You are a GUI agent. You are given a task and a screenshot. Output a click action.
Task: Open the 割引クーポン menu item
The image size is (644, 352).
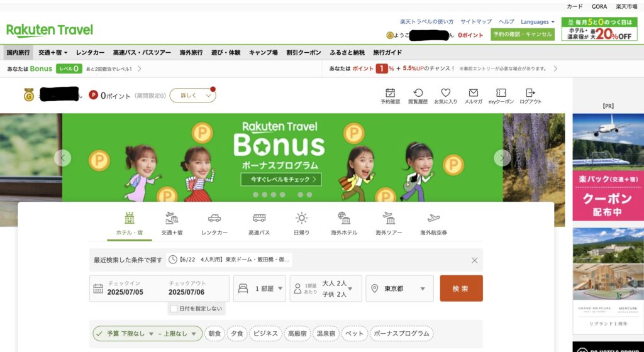pyautogui.click(x=304, y=53)
